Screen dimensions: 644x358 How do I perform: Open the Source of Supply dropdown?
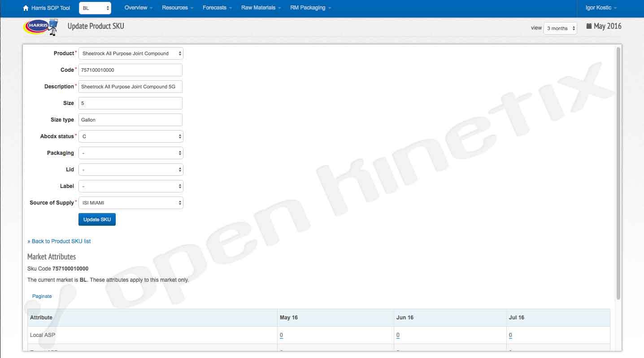pos(131,203)
